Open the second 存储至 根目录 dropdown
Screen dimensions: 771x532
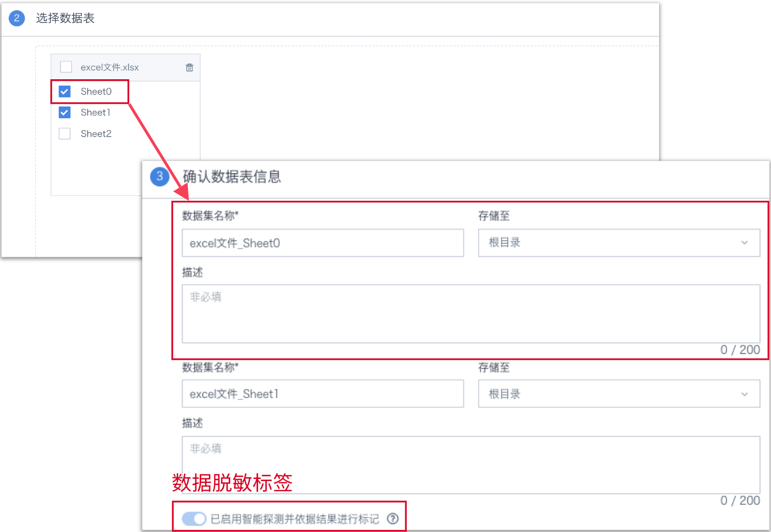pos(618,394)
